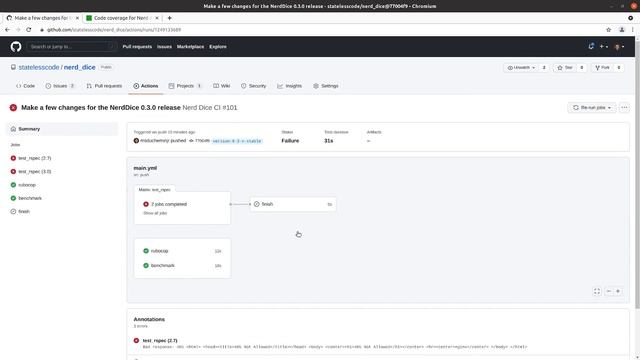Switch to the Projects repository tab
Image resolution: width=640 pixels, height=360 pixels.
[185, 86]
